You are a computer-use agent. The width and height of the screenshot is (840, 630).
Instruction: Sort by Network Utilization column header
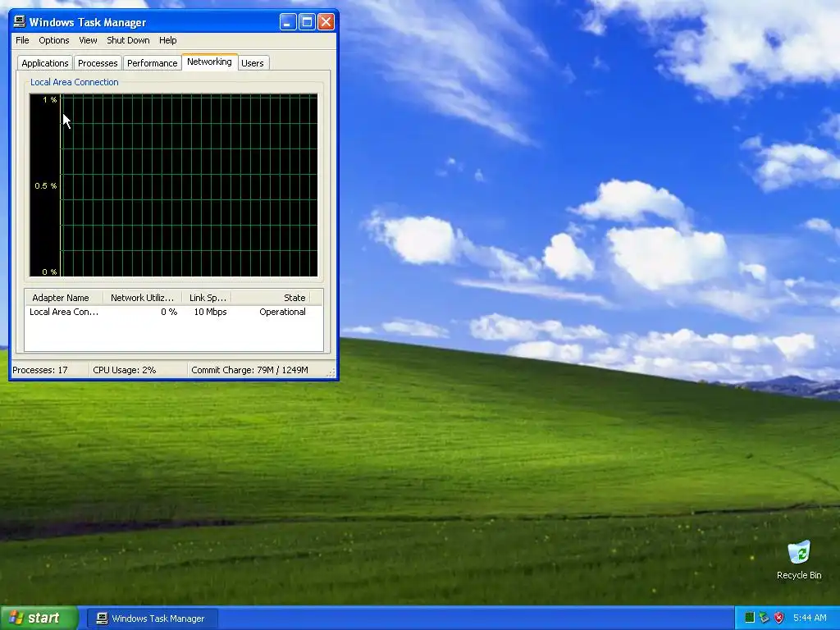point(143,298)
